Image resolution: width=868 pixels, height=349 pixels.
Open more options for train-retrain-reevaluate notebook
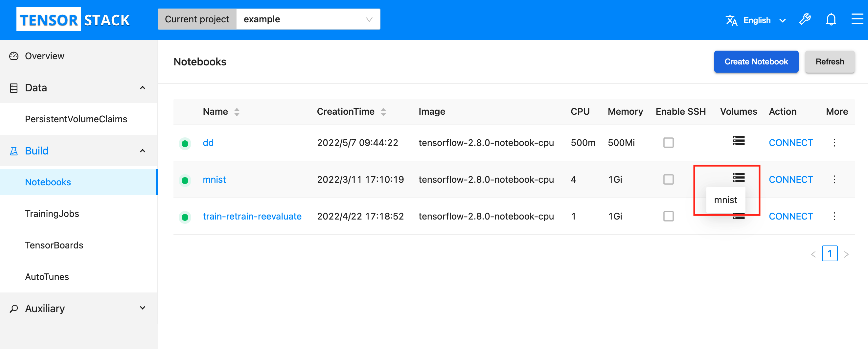point(834,216)
